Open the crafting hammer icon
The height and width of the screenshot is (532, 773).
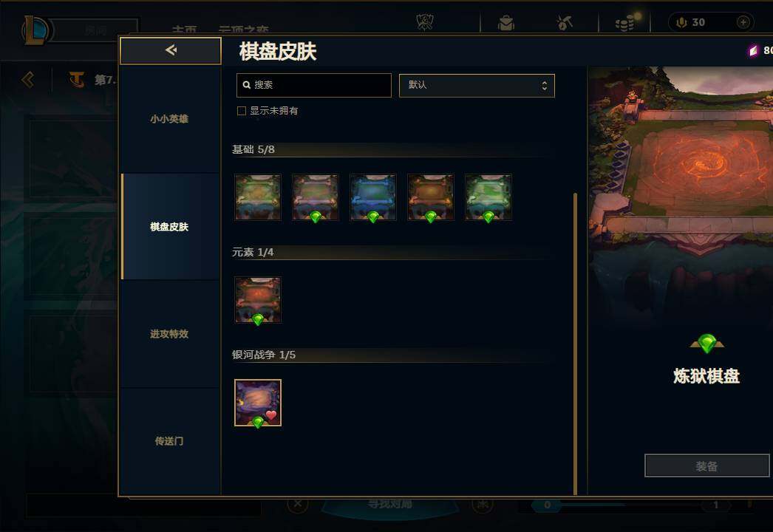[564, 23]
